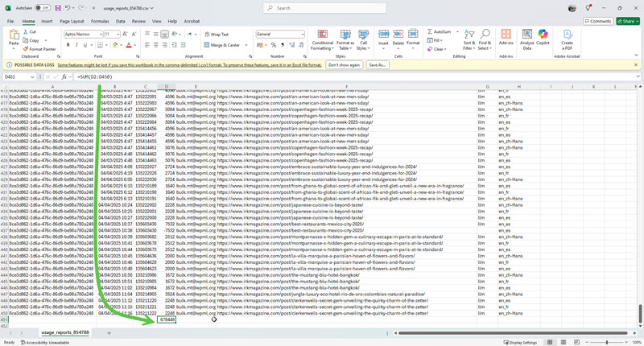Apply Comma Style number format
The image size is (644, 346).
pos(283,45)
